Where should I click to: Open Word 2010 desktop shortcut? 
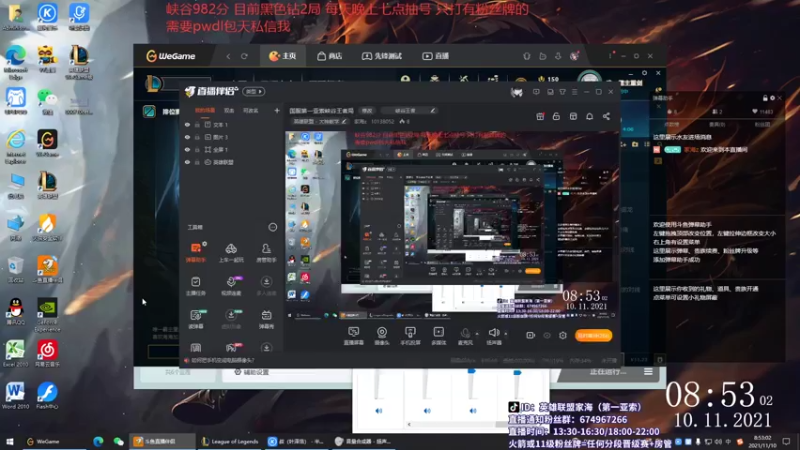[x=15, y=396]
